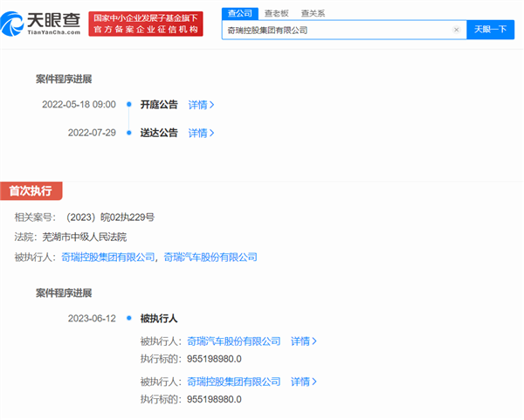524x420 pixels.
Task: Click the date 2022-05-18 09:00
Action: [79, 104]
